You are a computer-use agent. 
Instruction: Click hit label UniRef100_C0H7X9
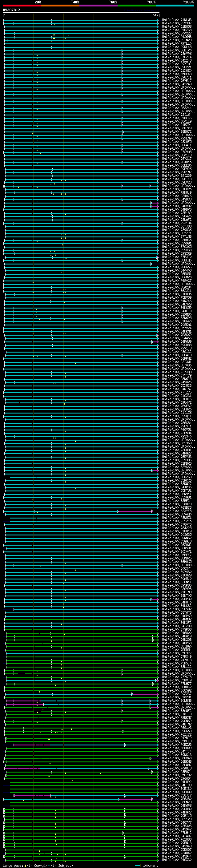(x=177, y=128)
